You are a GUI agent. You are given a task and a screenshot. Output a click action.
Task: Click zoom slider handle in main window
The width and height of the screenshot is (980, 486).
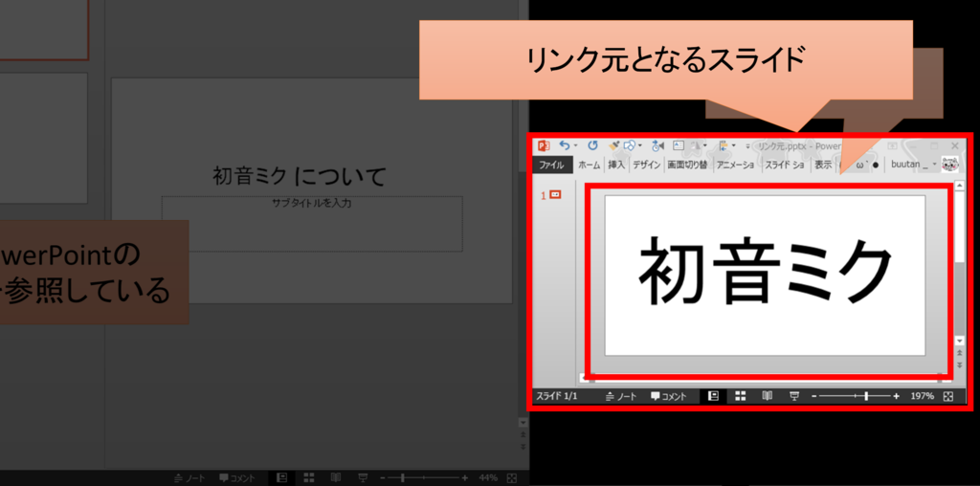[403, 478]
